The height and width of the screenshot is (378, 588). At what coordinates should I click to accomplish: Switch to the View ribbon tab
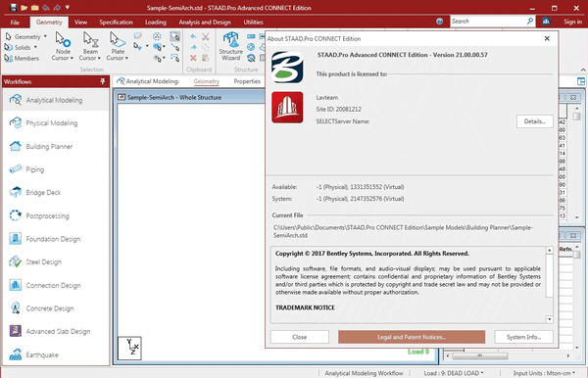[x=80, y=23]
